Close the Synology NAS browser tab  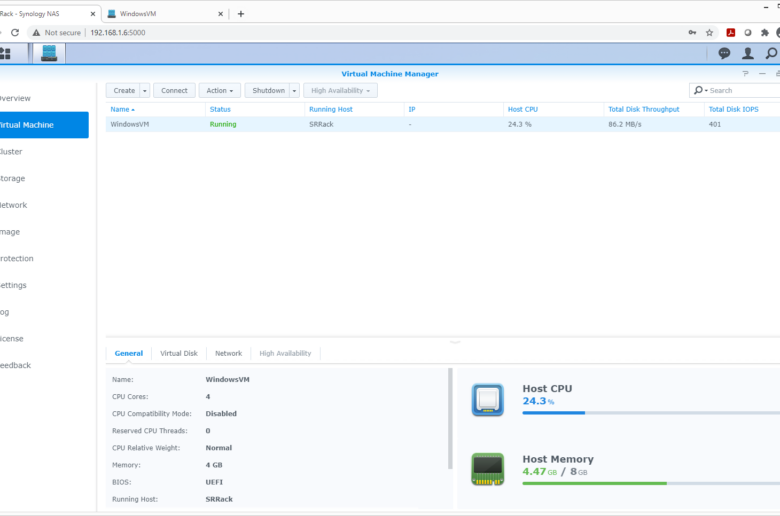tap(93, 14)
